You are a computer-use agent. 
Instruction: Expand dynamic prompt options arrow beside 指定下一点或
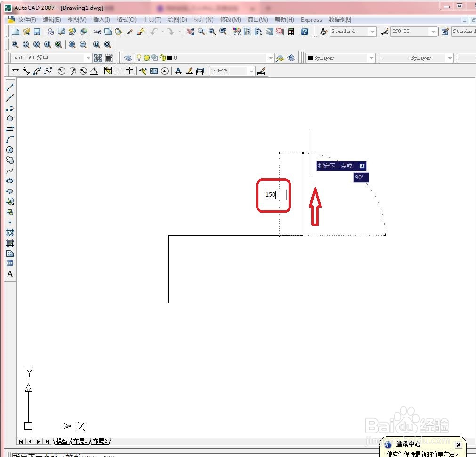click(x=362, y=166)
